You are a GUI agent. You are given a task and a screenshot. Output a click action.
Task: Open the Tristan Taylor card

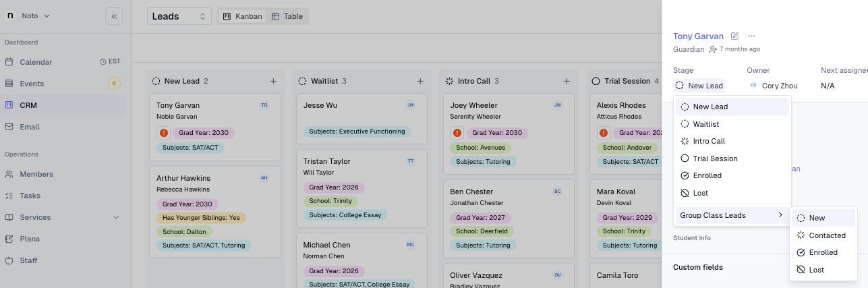pos(361,189)
